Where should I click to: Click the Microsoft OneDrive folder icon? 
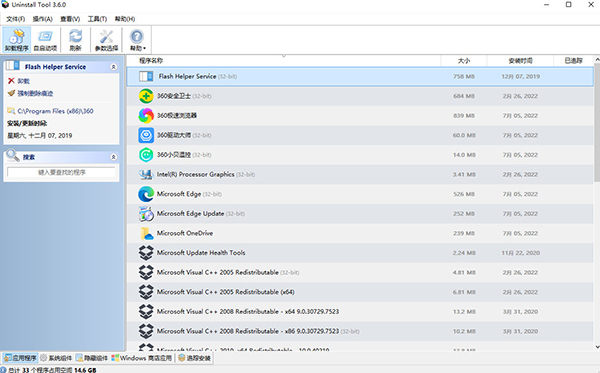coord(147,233)
